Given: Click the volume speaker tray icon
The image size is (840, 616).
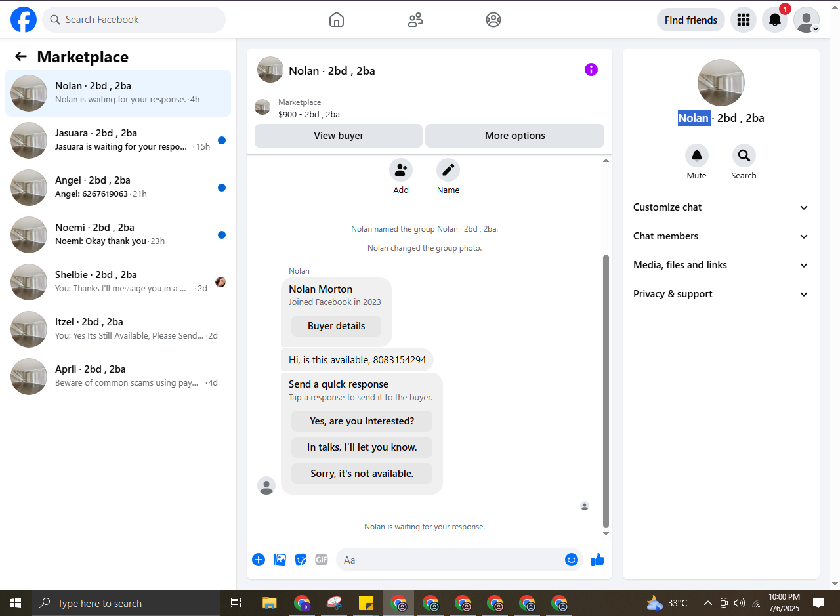Looking at the screenshot, I should point(740,603).
